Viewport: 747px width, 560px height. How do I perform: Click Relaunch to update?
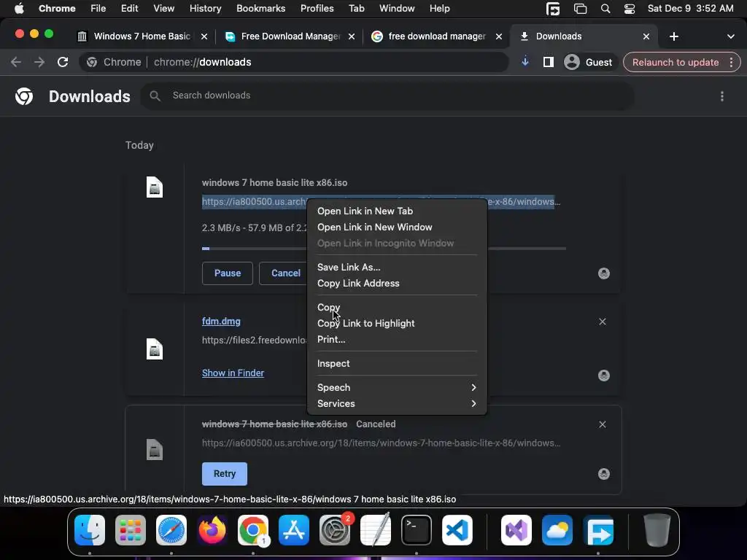point(675,63)
